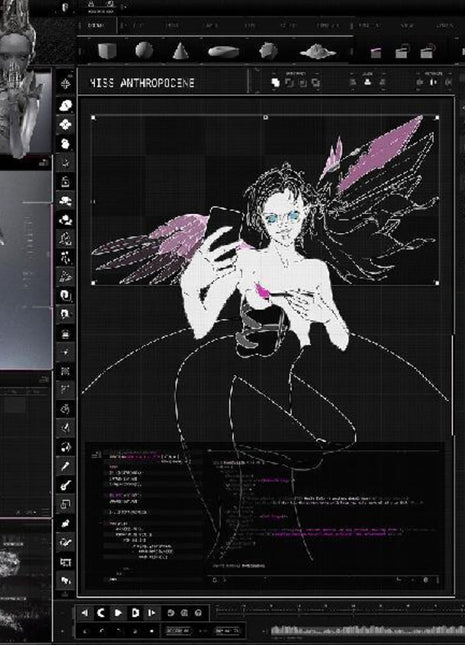Image resolution: width=465 pixels, height=645 pixels.
Task: Click the top-left selection handle of the artwork
Action: [93, 118]
